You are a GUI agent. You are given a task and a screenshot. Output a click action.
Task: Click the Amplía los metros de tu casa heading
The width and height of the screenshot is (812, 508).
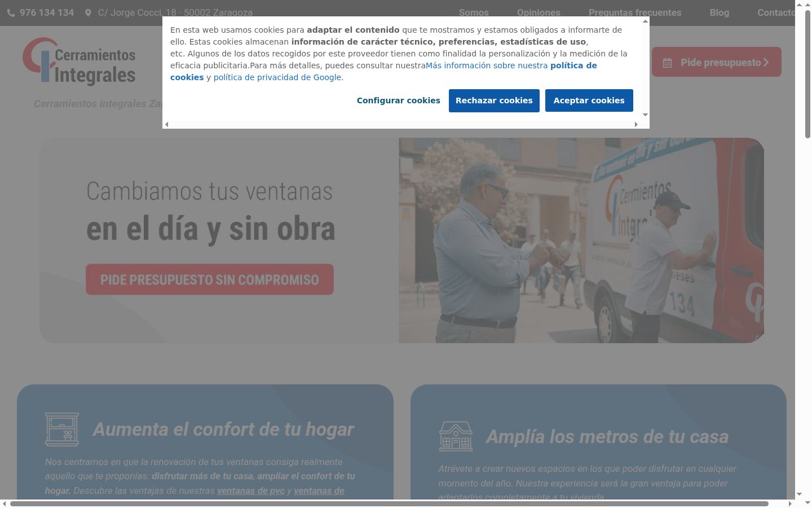click(x=607, y=436)
